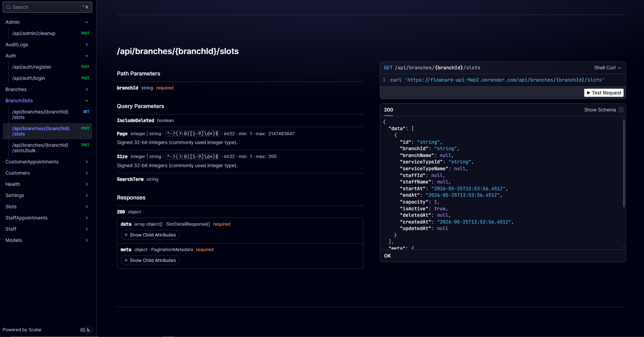644x337 pixels.
Task: Expand the CustomerAppointments section
Action: [87, 162]
